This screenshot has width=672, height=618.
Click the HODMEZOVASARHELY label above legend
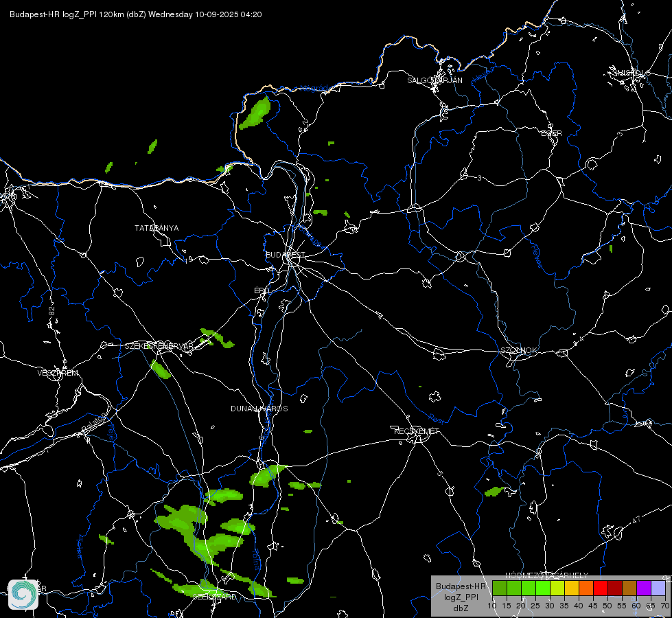click(x=547, y=575)
